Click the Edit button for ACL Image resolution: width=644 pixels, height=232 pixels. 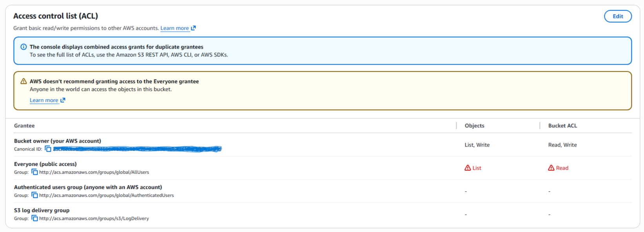(x=617, y=16)
